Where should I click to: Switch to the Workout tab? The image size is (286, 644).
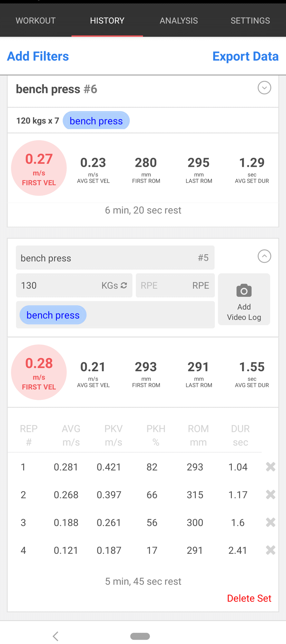pyautogui.click(x=36, y=21)
